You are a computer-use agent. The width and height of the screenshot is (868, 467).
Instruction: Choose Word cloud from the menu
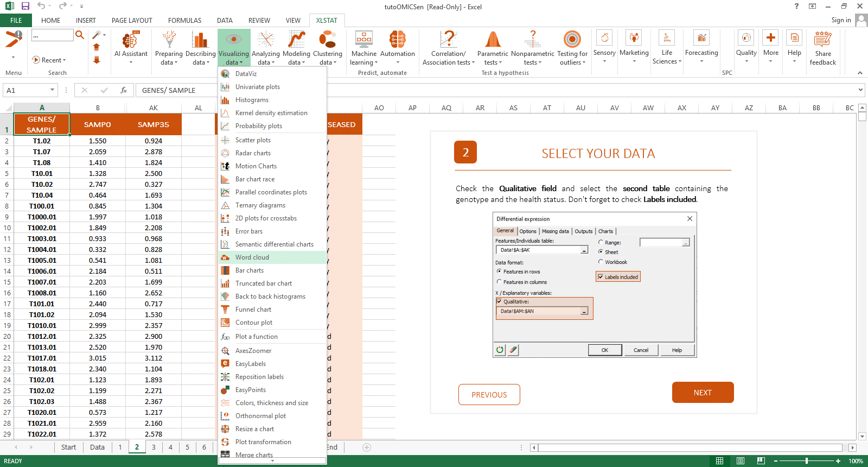pyautogui.click(x=252, y=257)
